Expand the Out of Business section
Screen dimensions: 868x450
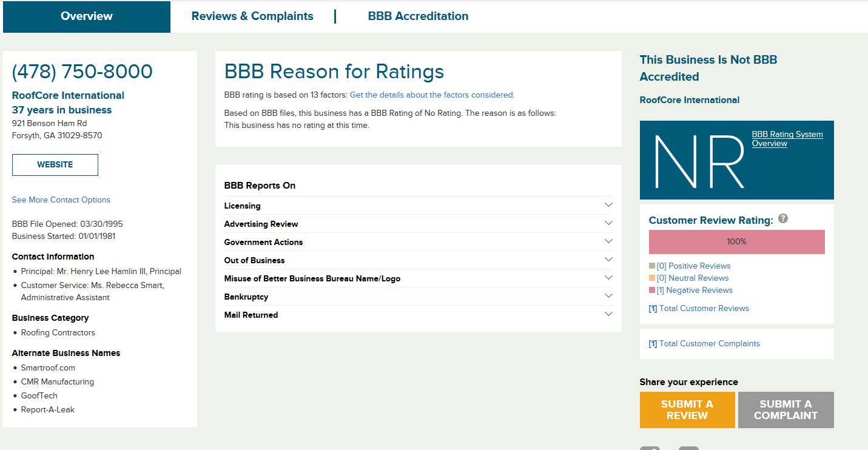tap(608, 260)
